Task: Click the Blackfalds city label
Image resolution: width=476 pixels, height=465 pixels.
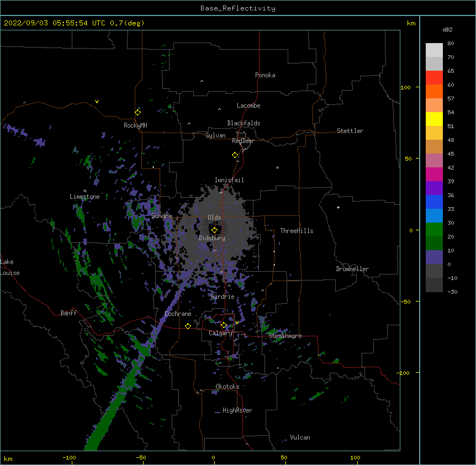Action: [244, 123]
